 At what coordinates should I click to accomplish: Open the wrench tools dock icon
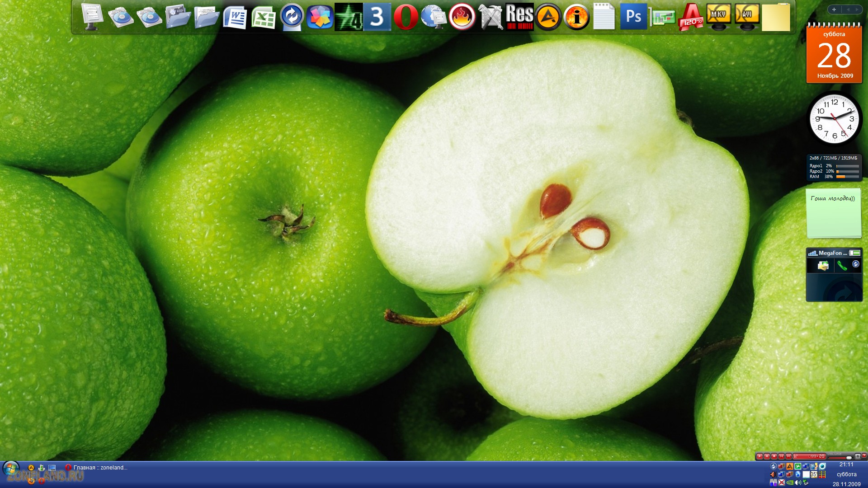[491, 17]
